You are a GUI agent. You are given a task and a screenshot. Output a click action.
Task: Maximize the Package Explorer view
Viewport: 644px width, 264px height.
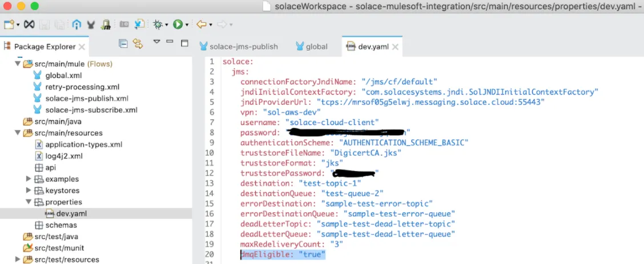coord(184,43)
